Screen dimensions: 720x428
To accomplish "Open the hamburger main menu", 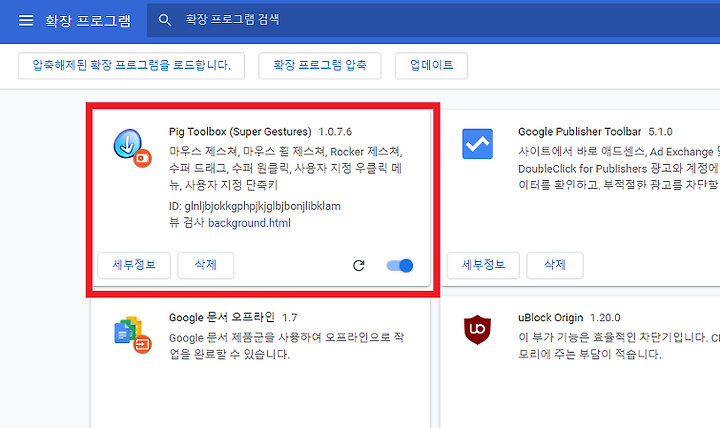I will coord(26,20).
